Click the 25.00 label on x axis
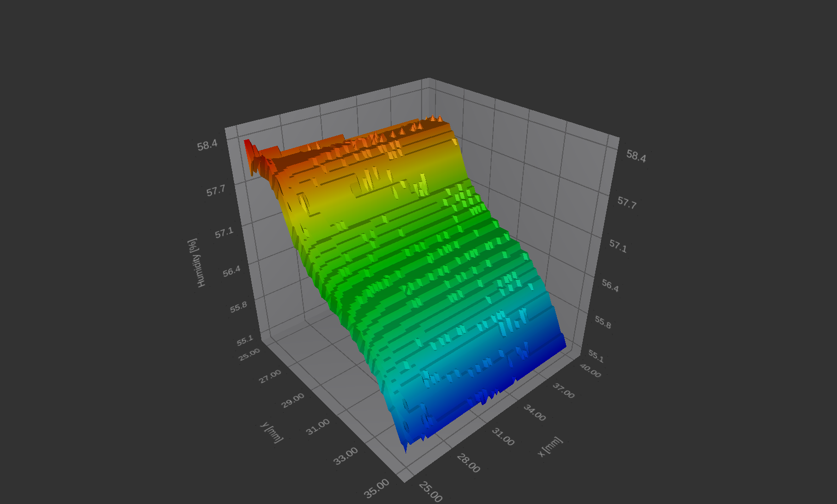The height and width of the screenshot is (504, 837). [x=430, y=492]
